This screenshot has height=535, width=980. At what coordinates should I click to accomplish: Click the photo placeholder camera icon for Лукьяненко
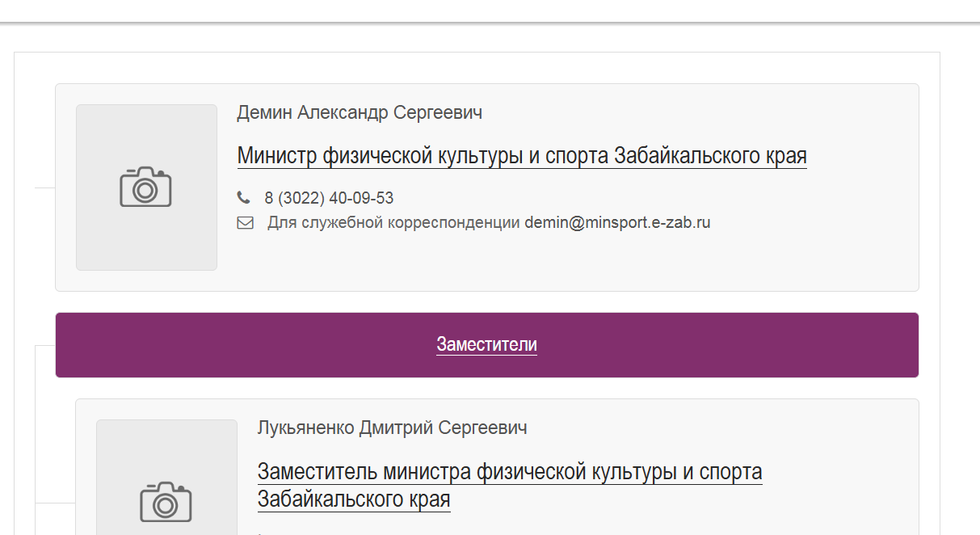(166, 502)
